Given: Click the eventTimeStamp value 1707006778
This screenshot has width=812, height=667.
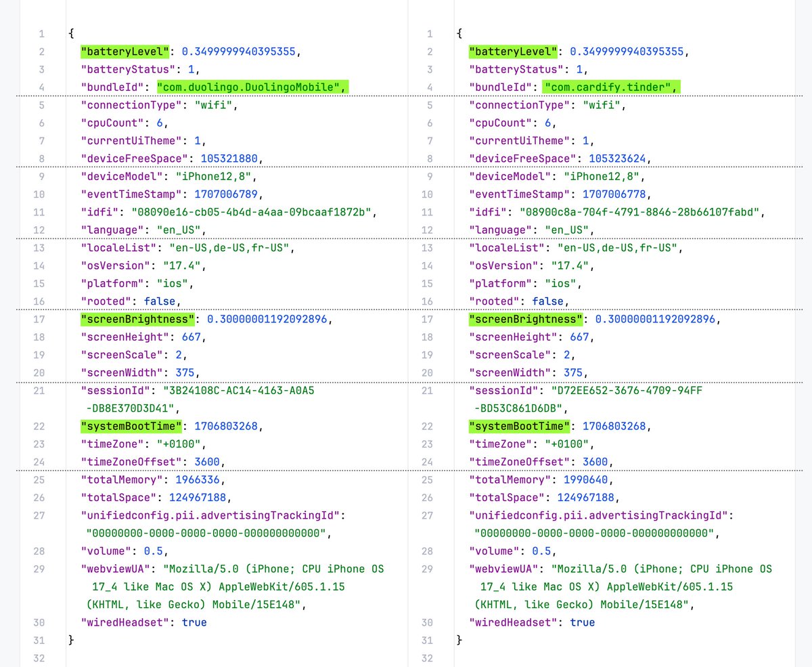Looking at the screenshot, I should (x=615, y=194).
